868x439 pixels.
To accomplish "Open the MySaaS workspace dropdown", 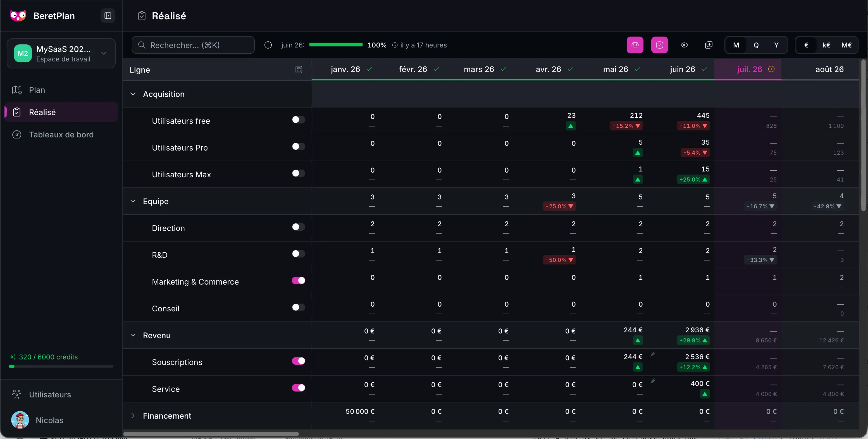I will 61,54.
